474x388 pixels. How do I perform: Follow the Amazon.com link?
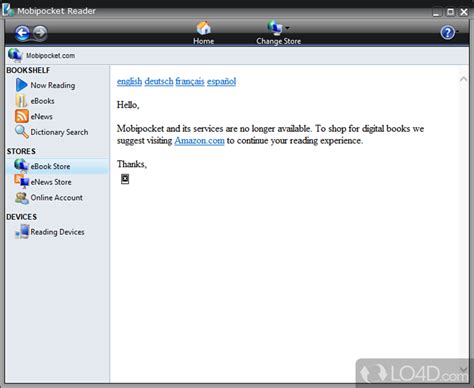pyautogui.click(x=199, y=141)
